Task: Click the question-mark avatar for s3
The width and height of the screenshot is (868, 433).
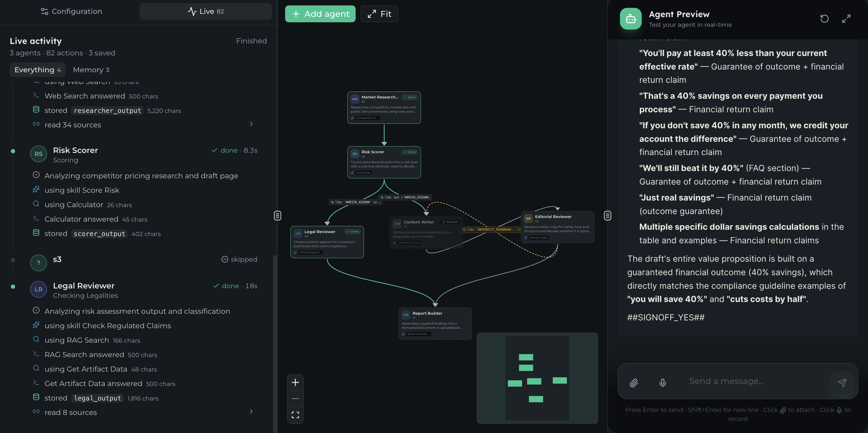Action: [x=39, y=263]
